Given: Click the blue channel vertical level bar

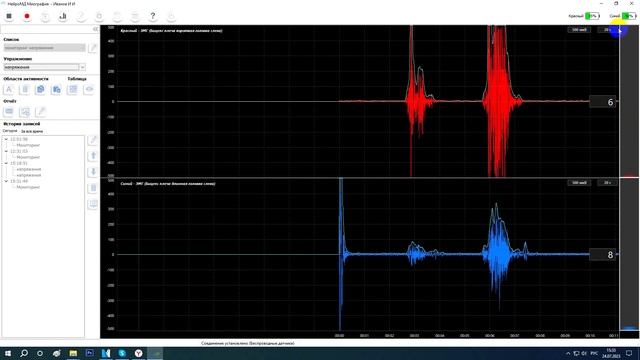Looking at the screenshot, I should [629, 255].
